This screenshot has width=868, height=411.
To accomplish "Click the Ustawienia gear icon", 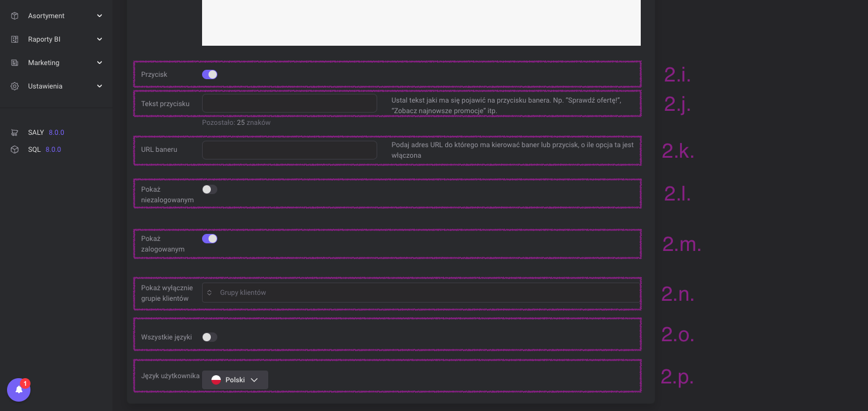I will tap(15, 86).
